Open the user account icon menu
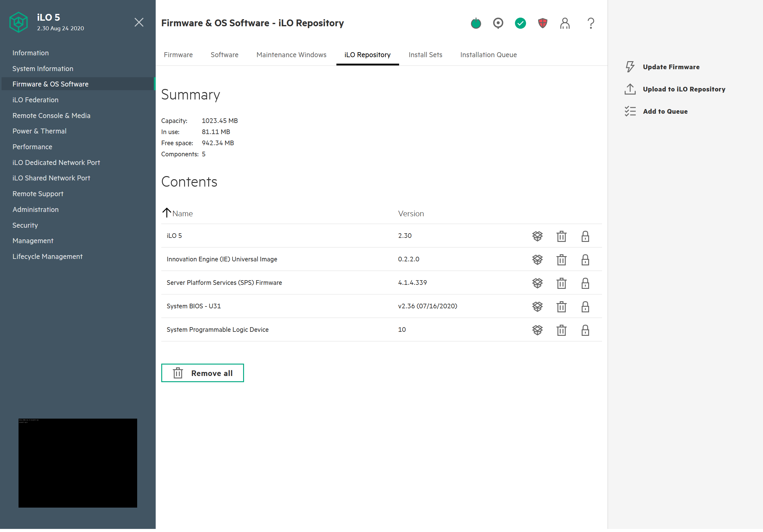This screenshot has height=532, width=763. coord(565,23)
